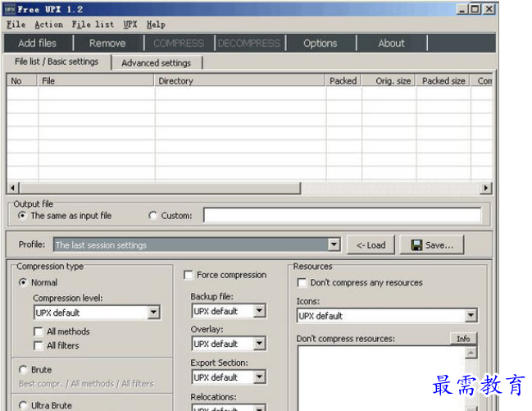
Task: Click the Add files toolbar button
Action: tap(38, 43)
